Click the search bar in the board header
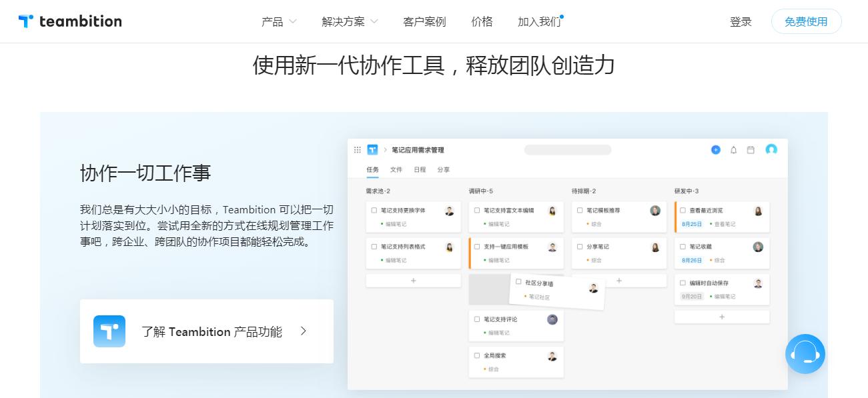This screenshot has height=398, width=868. [567, 149]
